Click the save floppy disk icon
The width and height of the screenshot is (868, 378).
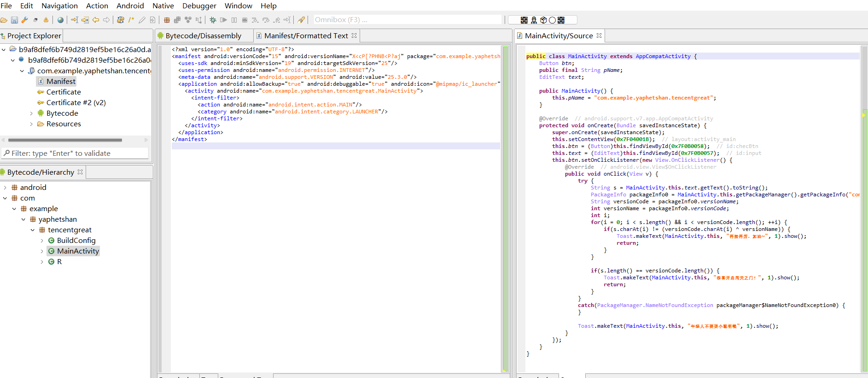pyautogui.click(x=14, y=20)
